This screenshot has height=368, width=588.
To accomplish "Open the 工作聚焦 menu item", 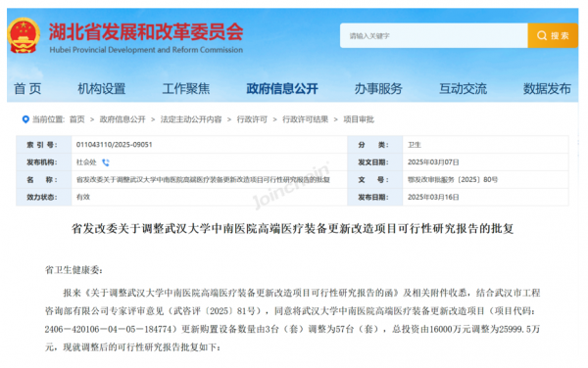I will 185,89.
